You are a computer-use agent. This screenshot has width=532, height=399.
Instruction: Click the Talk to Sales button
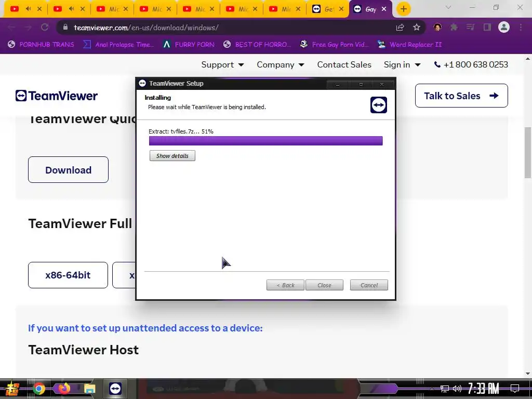click(461, 96)
